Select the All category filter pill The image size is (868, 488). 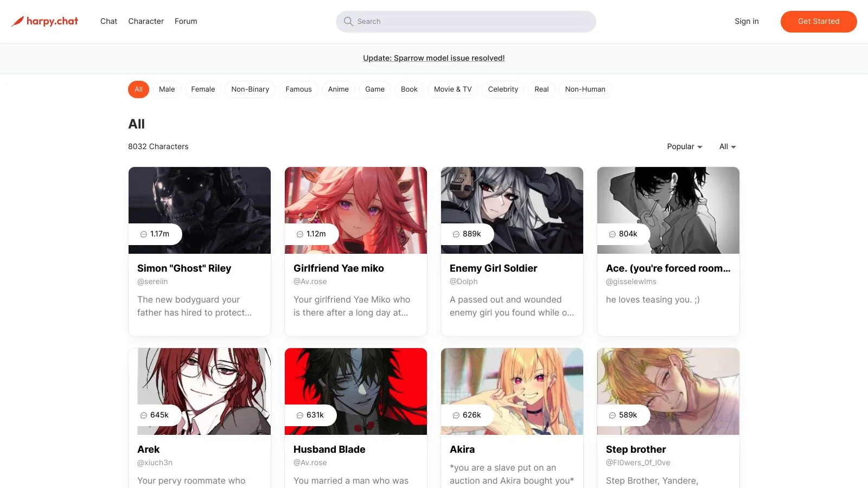coord(138,89)
